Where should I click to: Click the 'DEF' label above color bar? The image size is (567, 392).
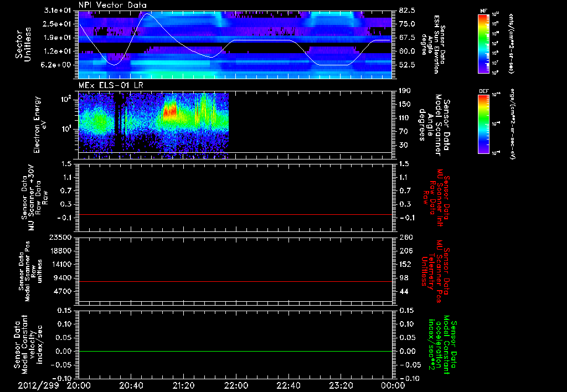click(x=483, y=91)
